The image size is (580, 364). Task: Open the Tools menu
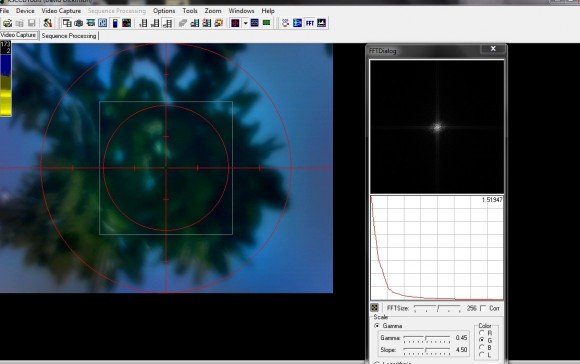190,11
